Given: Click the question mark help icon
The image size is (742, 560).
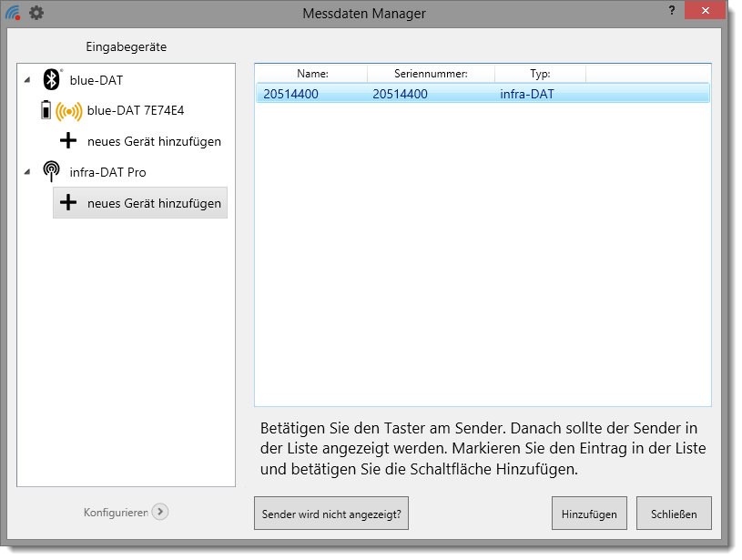Looking at the screenshot, I should pos(671,9).
